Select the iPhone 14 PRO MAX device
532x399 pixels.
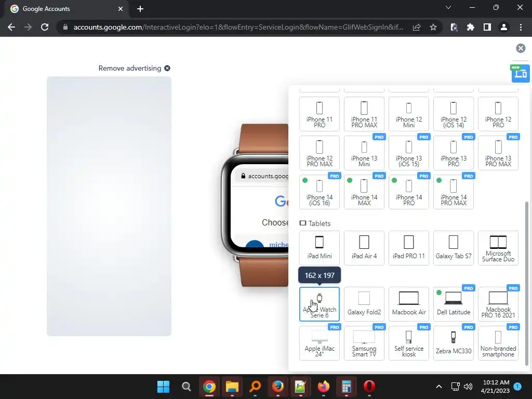pyautogui.click(x=453, y=192)
